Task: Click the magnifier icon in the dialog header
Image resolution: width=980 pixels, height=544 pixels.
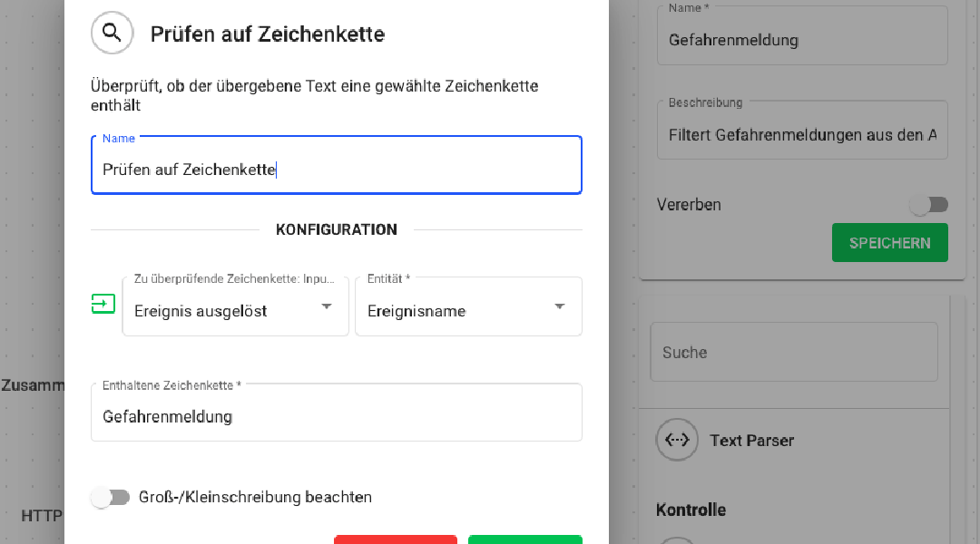Action: (x=112, y=32)
